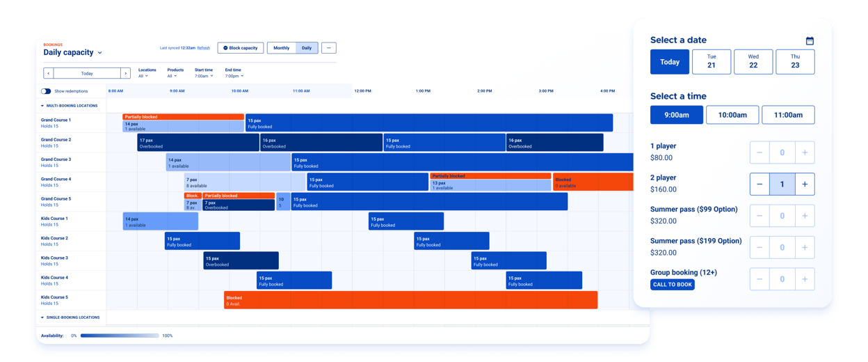Open the Daily capacity title dropdown
Viewport: 868px width, 362px height.
(73, 52)
